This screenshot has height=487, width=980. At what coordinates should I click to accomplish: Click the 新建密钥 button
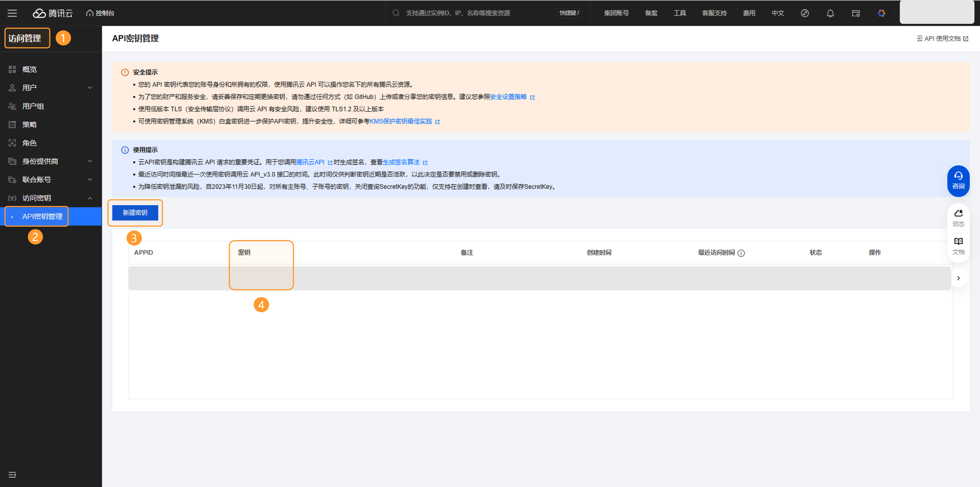pyautogui.click(x=135, y=212)
